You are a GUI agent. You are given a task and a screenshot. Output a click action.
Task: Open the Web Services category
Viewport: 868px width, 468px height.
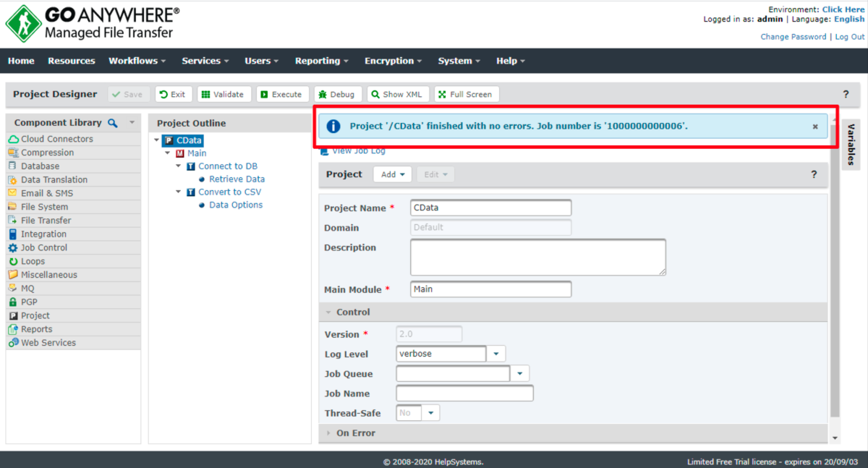[73, 343]
